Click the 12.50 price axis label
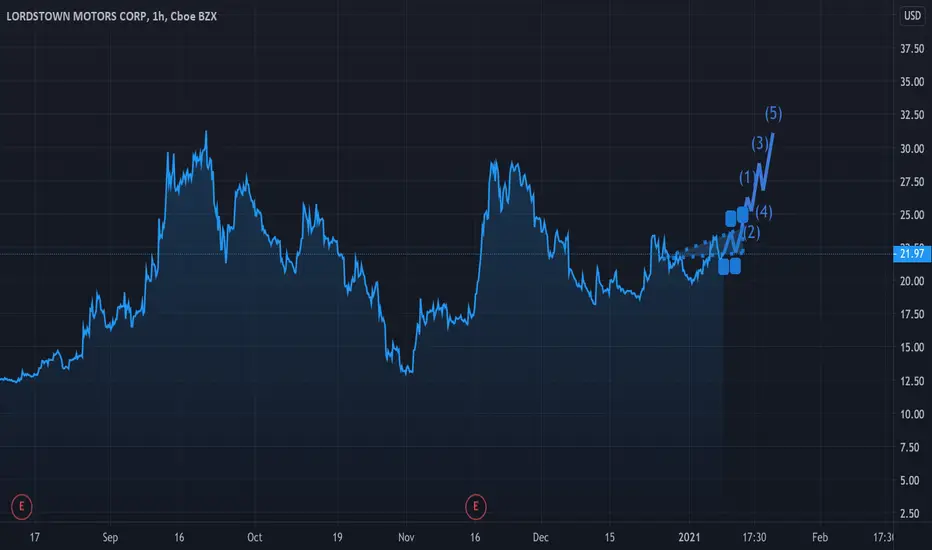This screenshot has width=932, height=550. (x=912, y=381)
